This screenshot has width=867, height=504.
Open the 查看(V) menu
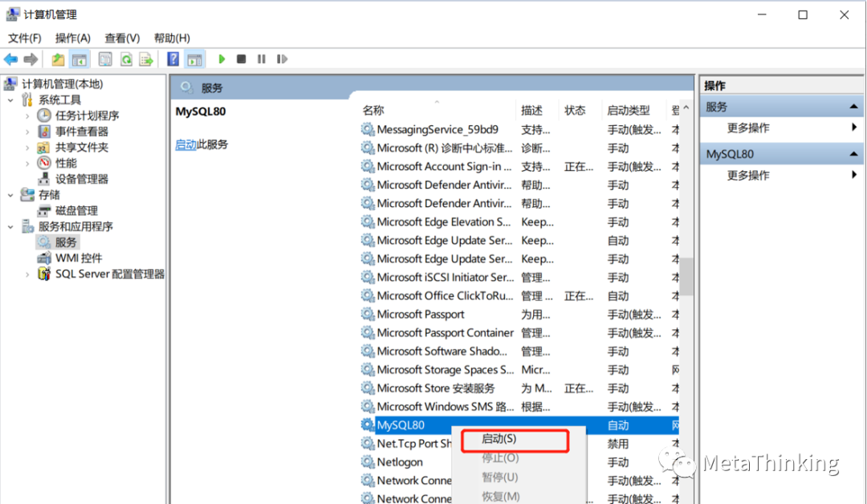pyautogui.click(x=122, y=38)
